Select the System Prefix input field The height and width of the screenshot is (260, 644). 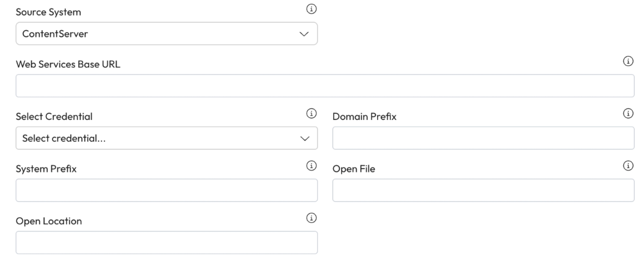point(167,190)
